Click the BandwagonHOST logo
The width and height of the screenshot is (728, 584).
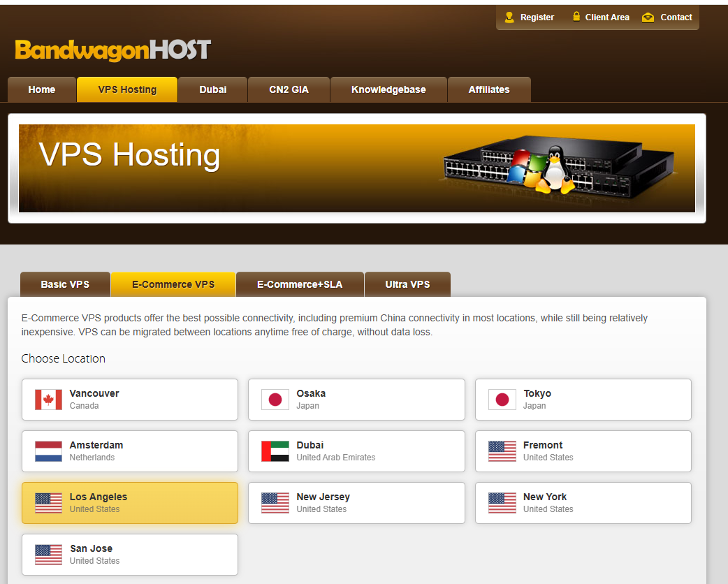112,50
